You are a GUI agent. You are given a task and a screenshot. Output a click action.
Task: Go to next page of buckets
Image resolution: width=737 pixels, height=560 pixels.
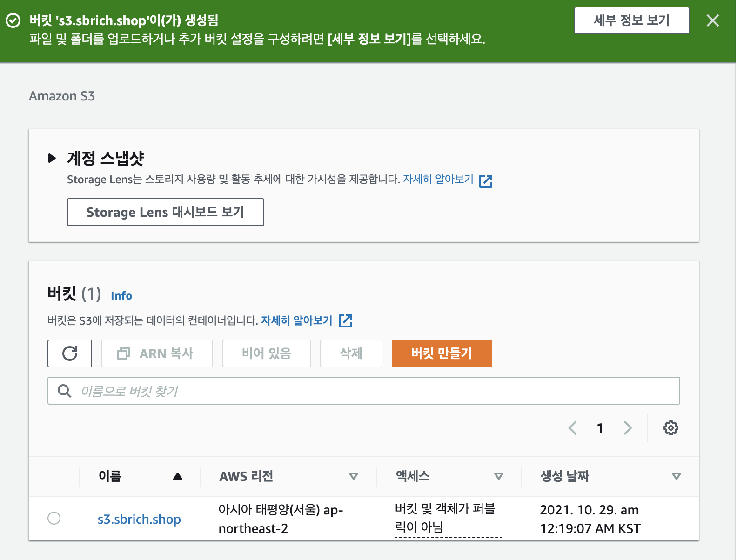[628, 428]
